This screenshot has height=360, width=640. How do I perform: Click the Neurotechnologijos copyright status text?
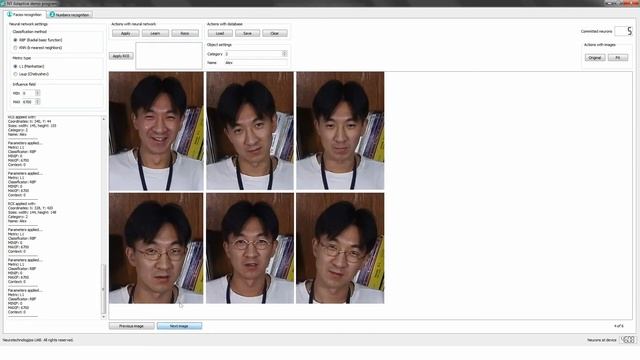coord(38,340)
